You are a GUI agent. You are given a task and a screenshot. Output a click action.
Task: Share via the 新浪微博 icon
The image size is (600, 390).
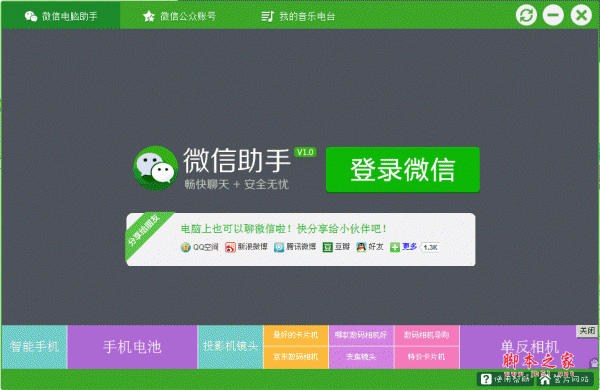230,247
